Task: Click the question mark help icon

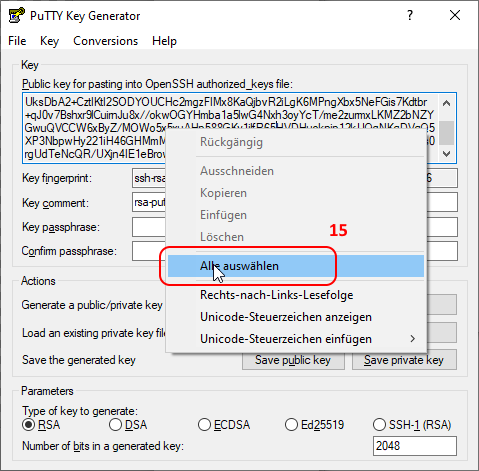Action: (x=410, y=15)
